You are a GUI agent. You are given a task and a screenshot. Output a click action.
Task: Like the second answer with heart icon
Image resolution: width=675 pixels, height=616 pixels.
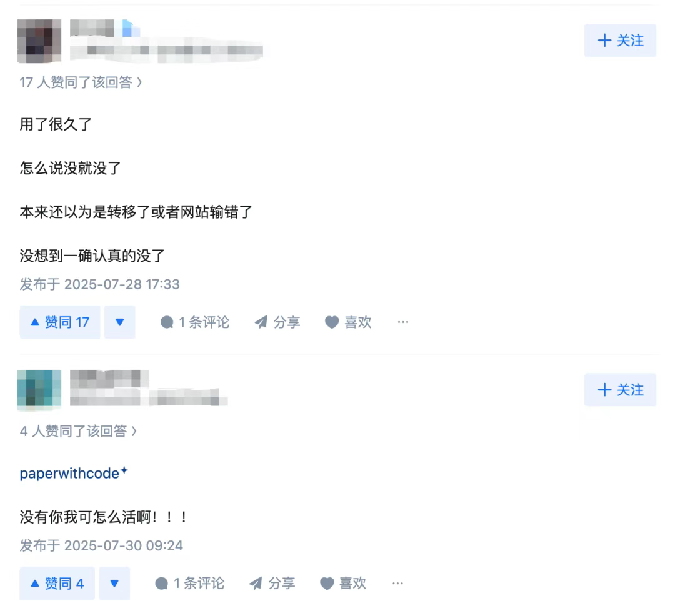[343, 584]
